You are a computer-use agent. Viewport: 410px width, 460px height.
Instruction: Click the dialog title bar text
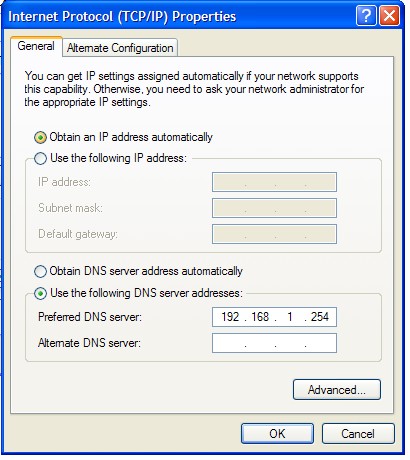point(122,16)
